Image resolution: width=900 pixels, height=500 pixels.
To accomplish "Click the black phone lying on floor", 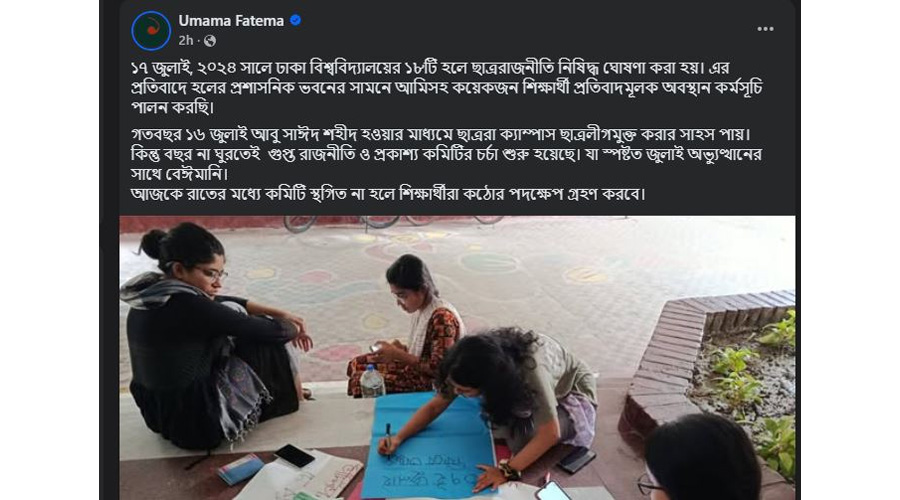I will [294, 455].
